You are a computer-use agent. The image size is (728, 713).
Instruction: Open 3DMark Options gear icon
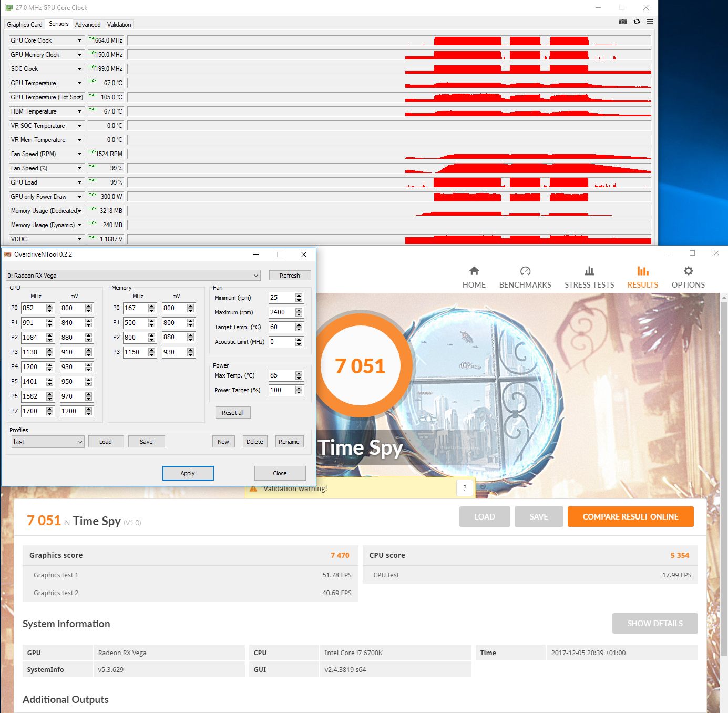pos(688,271)
